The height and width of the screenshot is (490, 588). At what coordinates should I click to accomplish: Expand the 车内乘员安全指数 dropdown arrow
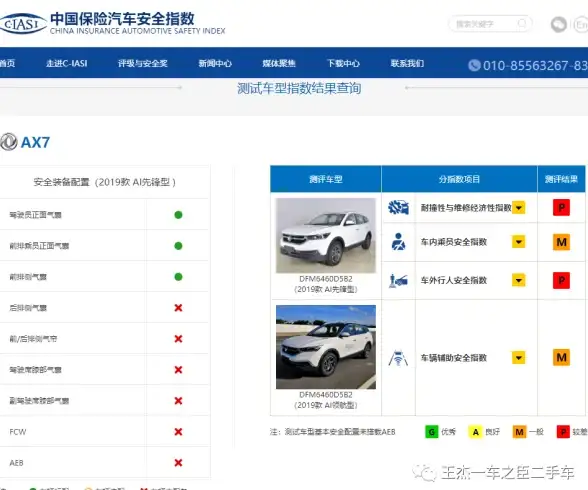coord(519,242)
